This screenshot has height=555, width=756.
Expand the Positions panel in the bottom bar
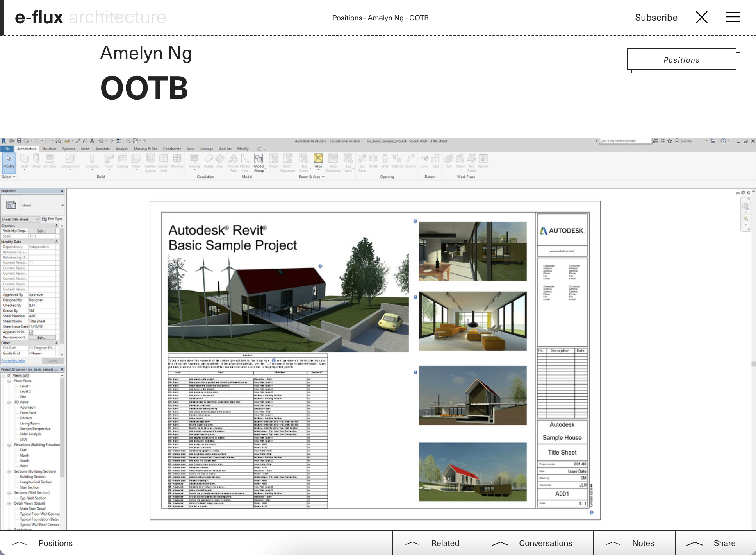(43, 543)
